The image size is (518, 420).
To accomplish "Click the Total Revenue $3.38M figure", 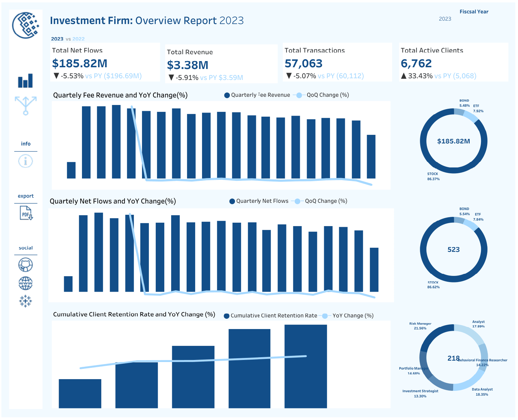I will [188, 65].
